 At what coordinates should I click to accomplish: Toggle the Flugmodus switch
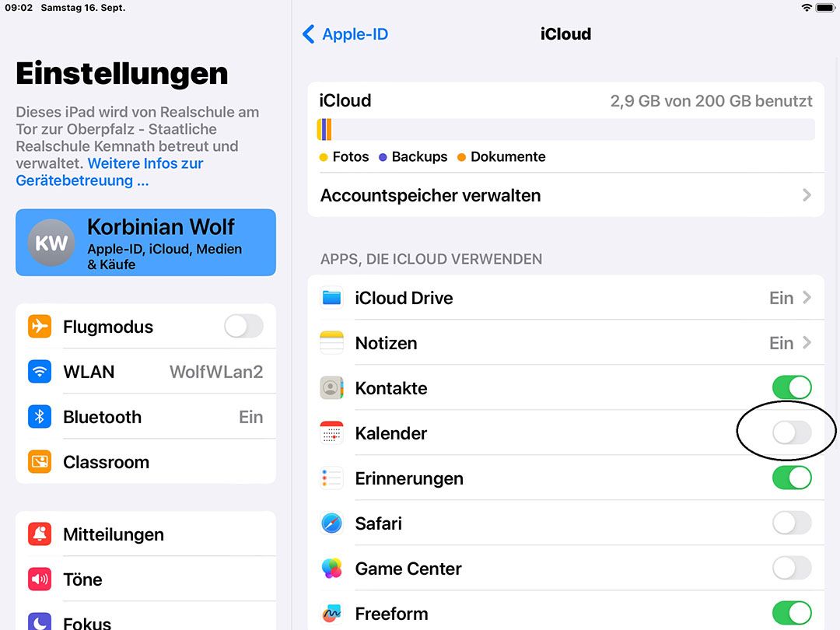click(x=243, y=326)
